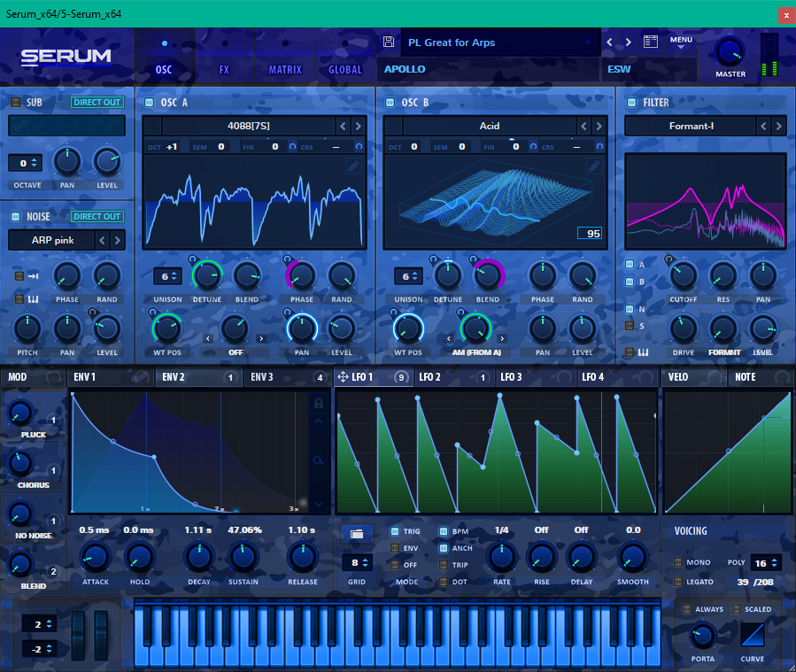Go to previous preset arrow
Viewport: 796px width, 672px height.
tap(610, 42)
